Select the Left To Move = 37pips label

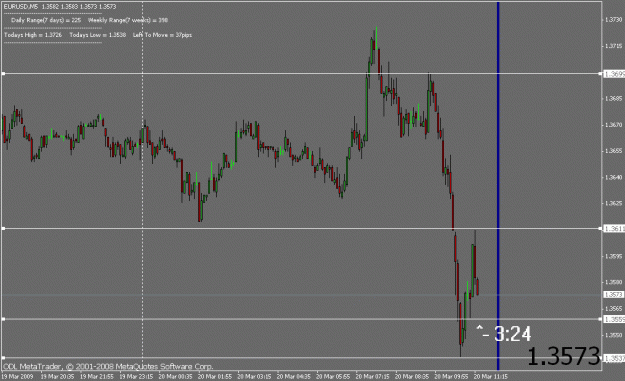(x=162, y=35)
